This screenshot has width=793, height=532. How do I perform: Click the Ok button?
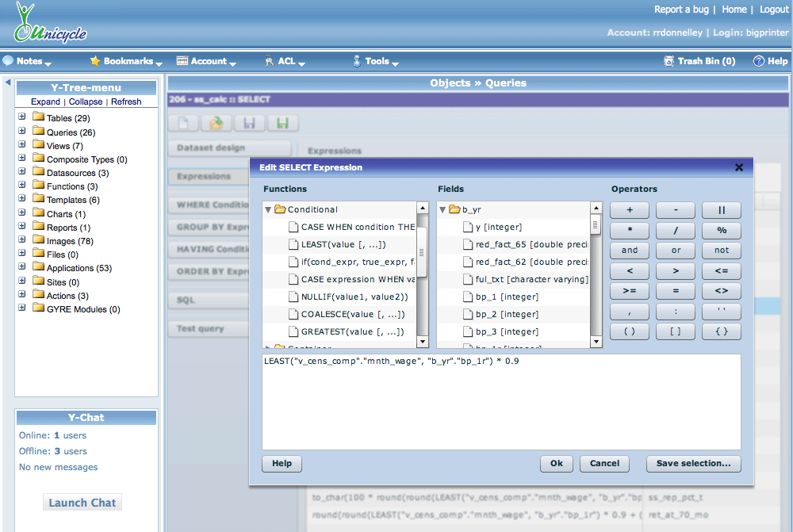[x=556, y=463]
